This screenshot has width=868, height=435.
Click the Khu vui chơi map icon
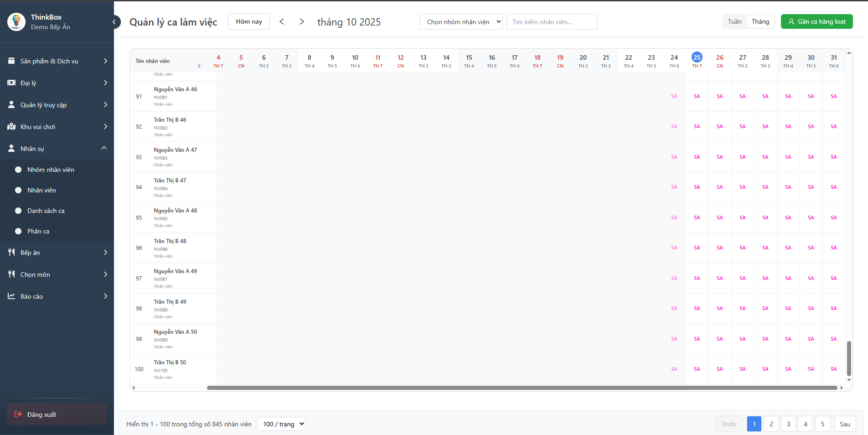click(x=11, y=127)
